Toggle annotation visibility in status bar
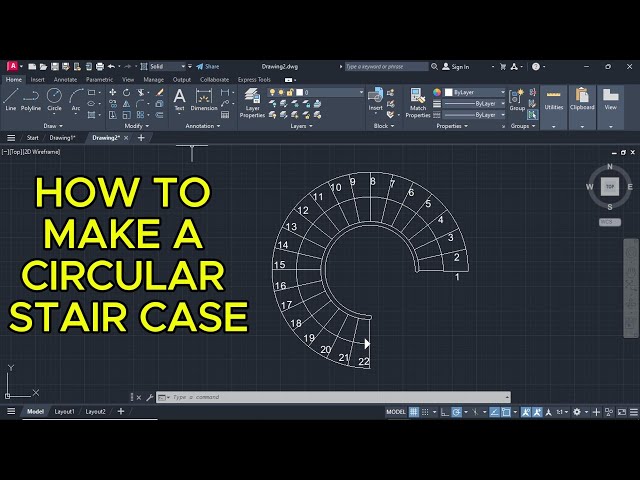 click(x=526, y=412)
